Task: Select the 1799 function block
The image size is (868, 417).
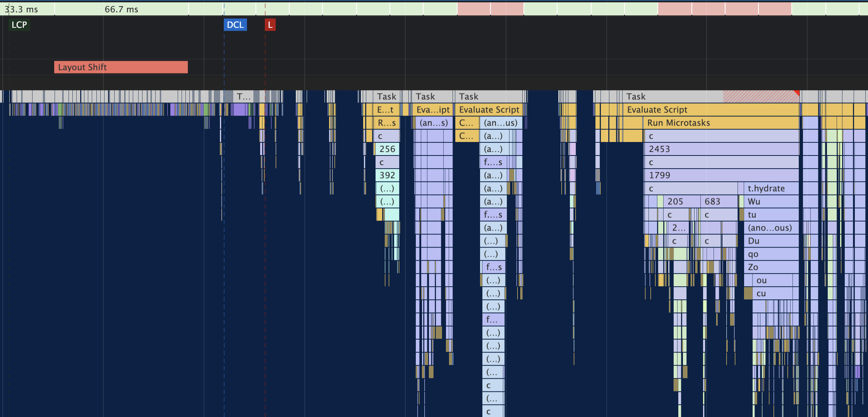Action: [722, 175]
